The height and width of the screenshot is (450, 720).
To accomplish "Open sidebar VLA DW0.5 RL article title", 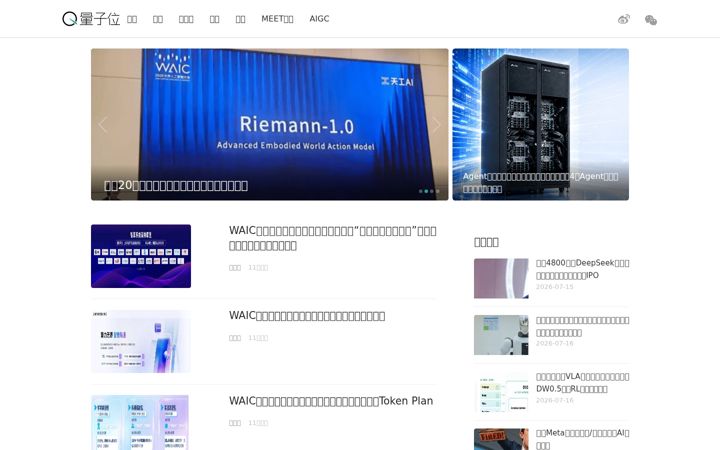I will pyautogui.click(x=582, y=382).
